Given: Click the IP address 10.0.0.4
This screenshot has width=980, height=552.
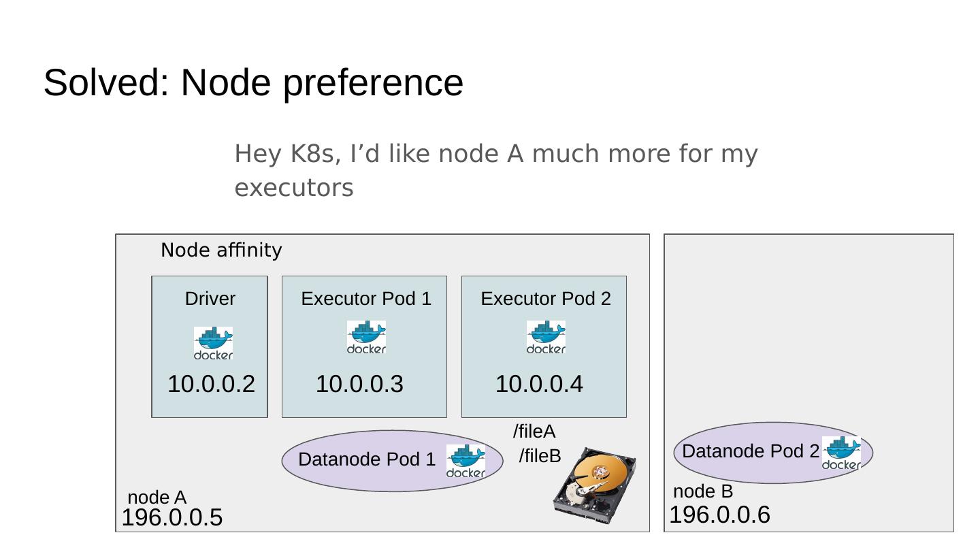Looking at the screenshot, I should [539, 385].
